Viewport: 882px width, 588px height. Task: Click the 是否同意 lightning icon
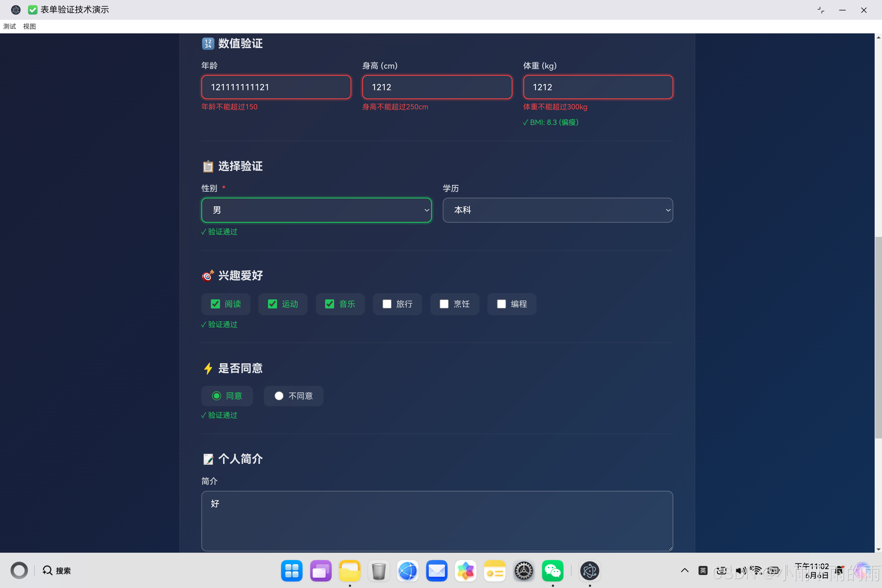tap(208, 368)
